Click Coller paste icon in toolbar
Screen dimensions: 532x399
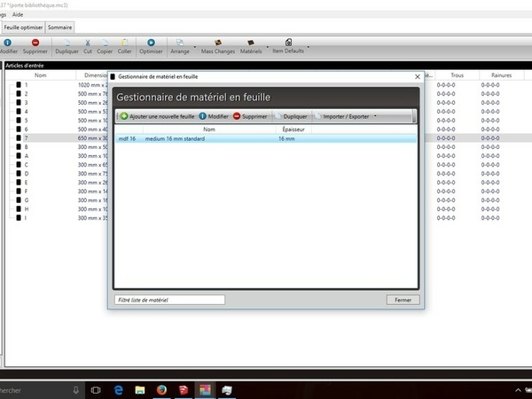[125, 46]
